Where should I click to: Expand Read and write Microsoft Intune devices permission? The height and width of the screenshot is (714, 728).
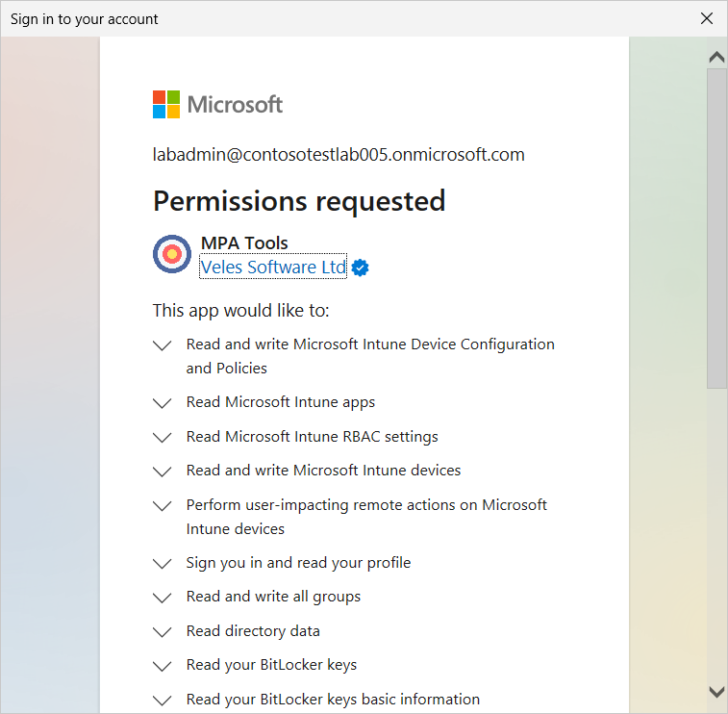click(x=163, y=472)
